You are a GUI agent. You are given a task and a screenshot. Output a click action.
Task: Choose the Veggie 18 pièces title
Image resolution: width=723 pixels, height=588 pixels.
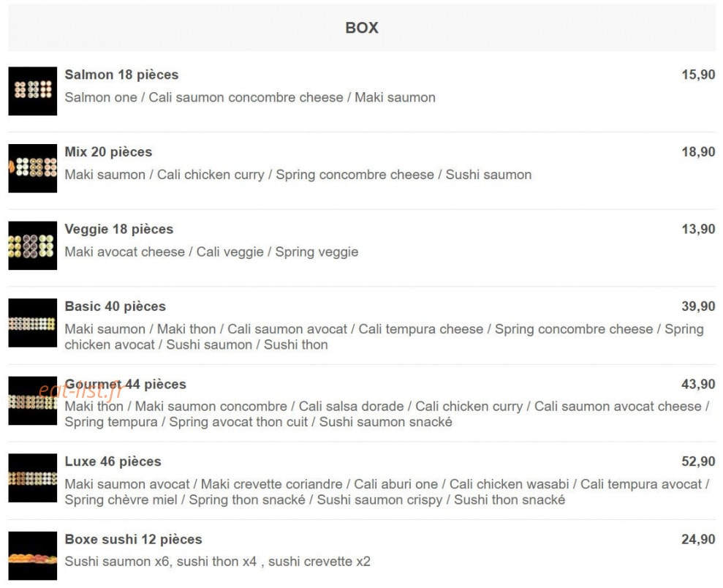(119, 229)
